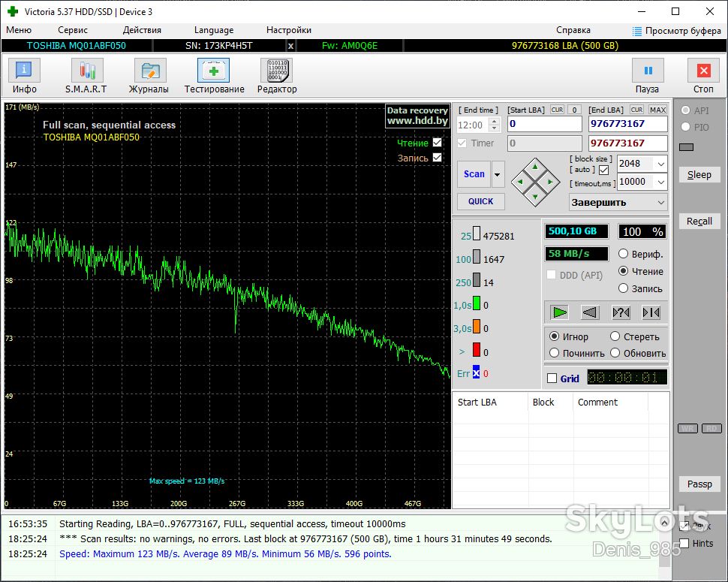Open the Language menu
This screenshot has height=582, width=728.
(214, 30)
